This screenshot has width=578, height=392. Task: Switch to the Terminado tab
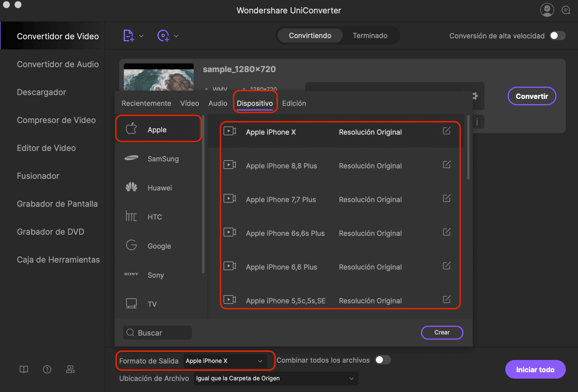click(369, 35)
